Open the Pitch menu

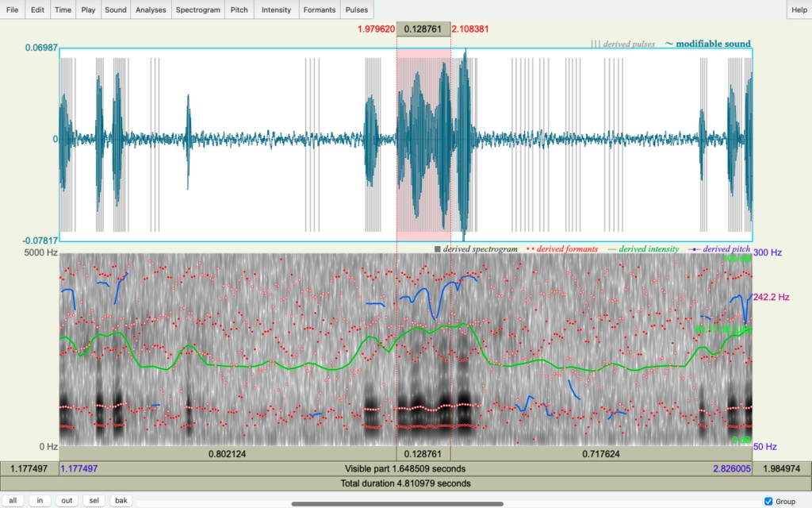coord(239,10)
